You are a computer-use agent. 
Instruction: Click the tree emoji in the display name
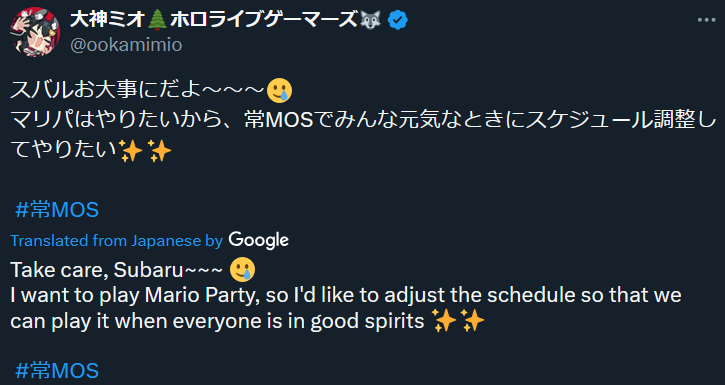pyautogui.click(x=157, y=20)
